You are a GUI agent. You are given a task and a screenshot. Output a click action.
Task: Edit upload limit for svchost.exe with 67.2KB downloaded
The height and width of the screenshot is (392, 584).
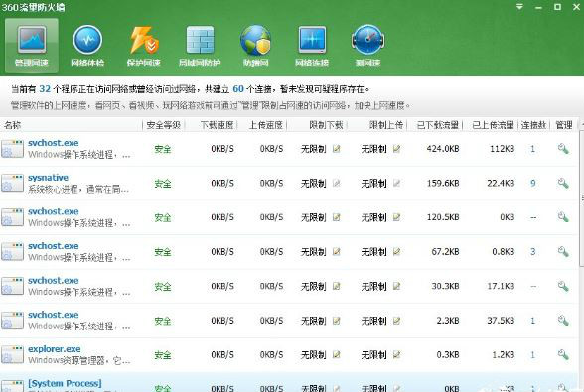396,252
